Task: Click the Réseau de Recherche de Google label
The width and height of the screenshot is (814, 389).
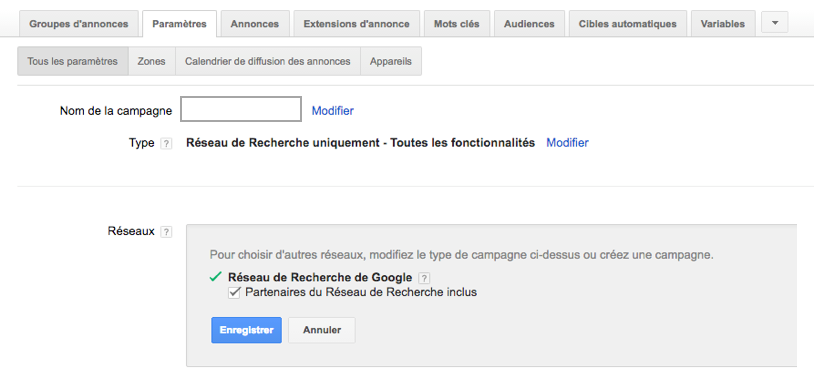Action: (320, 277)
